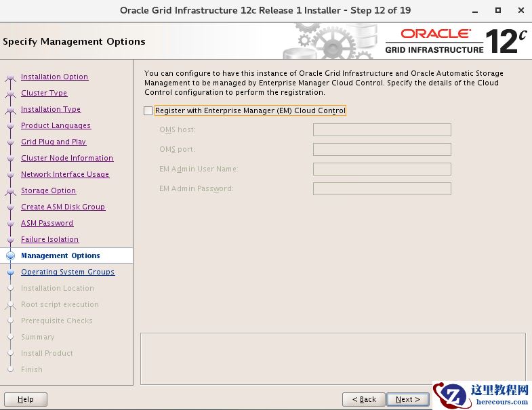Click the OMS port input field
This screenshot has height=410, width=532.
tap(382, 149)
